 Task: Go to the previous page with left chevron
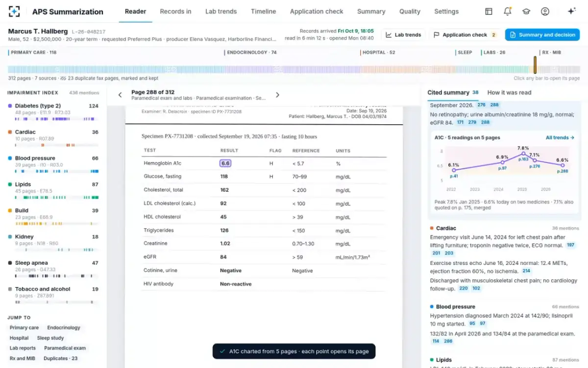tap(120, 95)
